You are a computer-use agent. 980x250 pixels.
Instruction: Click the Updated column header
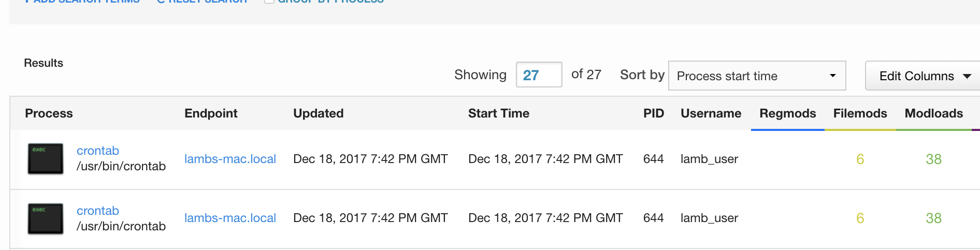(318, 113)
